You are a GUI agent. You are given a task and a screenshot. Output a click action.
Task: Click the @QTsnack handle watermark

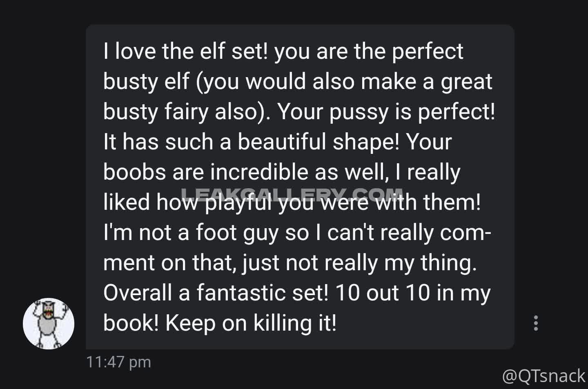[x=543, y=376]
